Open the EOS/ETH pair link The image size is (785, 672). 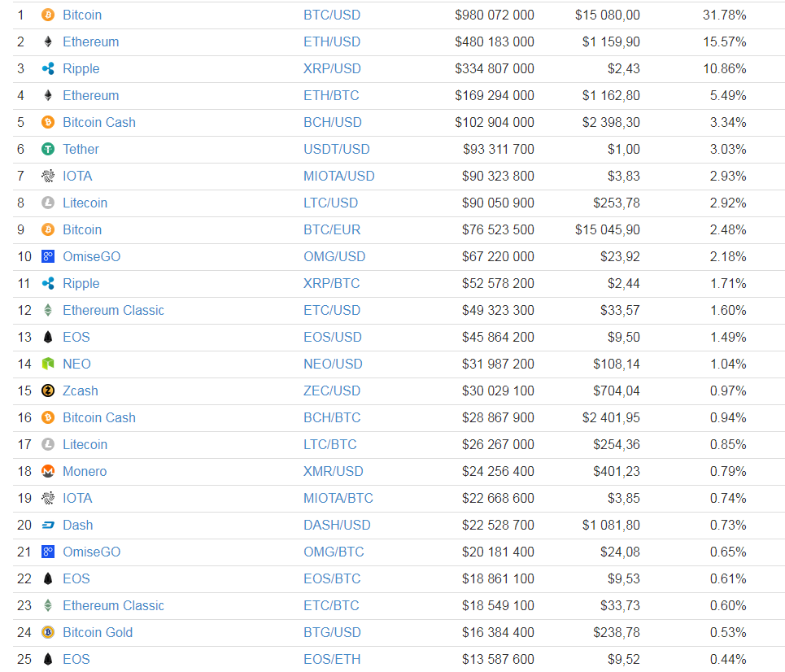[x=332, y=660]
